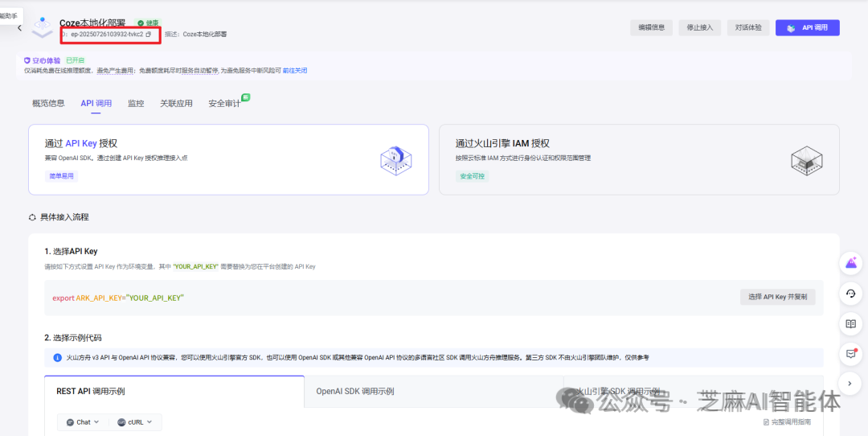Click the purple API 调用 button

807,27
